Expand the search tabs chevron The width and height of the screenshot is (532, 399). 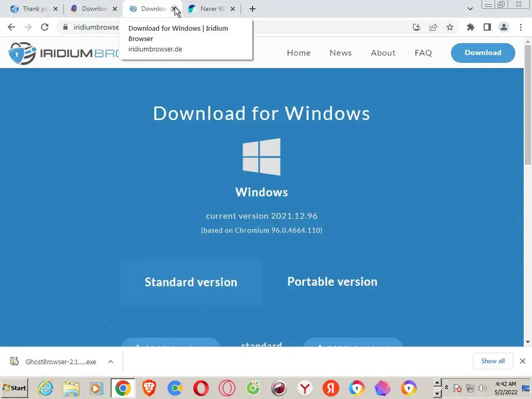470,9
